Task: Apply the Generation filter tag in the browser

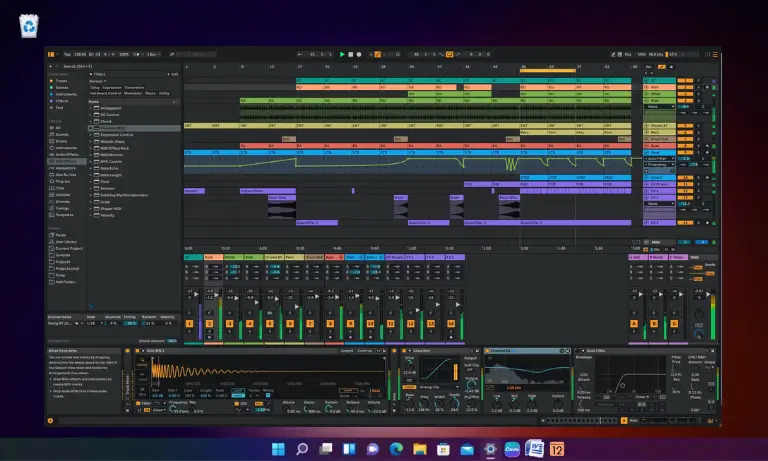Action: pyautogui.click(x=134, y=87)
